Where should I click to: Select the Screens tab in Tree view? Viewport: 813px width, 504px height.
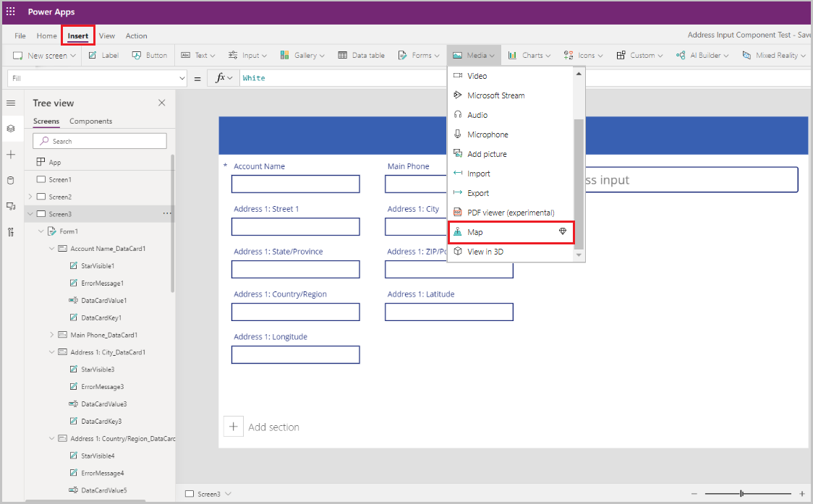click(46, 121)
